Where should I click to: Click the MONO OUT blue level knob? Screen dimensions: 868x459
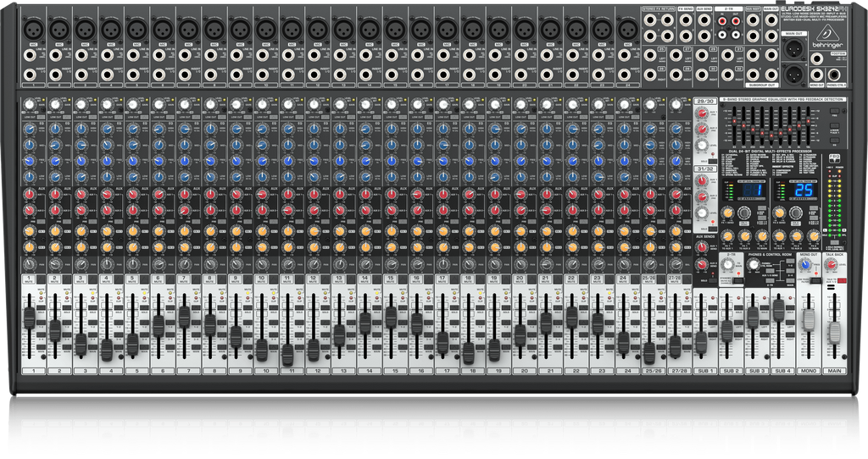pyautogui.click(x=806, y=265)
